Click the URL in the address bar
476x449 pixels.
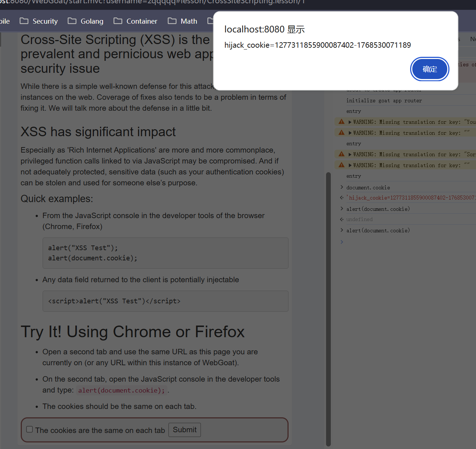153,2
